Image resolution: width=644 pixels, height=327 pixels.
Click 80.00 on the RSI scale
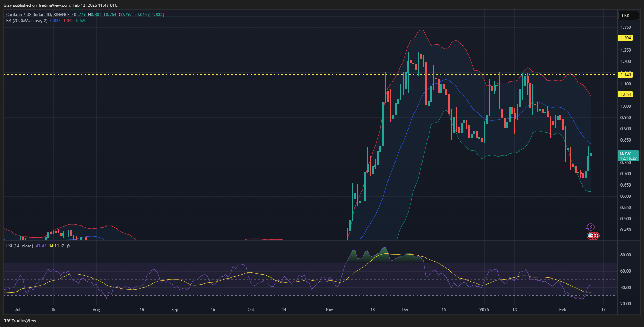(625, 255)
